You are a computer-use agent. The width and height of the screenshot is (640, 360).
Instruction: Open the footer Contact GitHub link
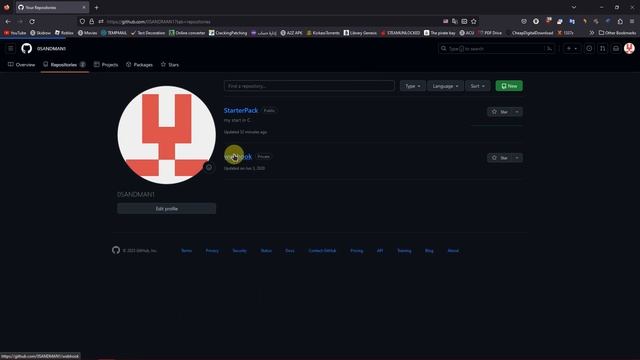click(x=322, y=251)
